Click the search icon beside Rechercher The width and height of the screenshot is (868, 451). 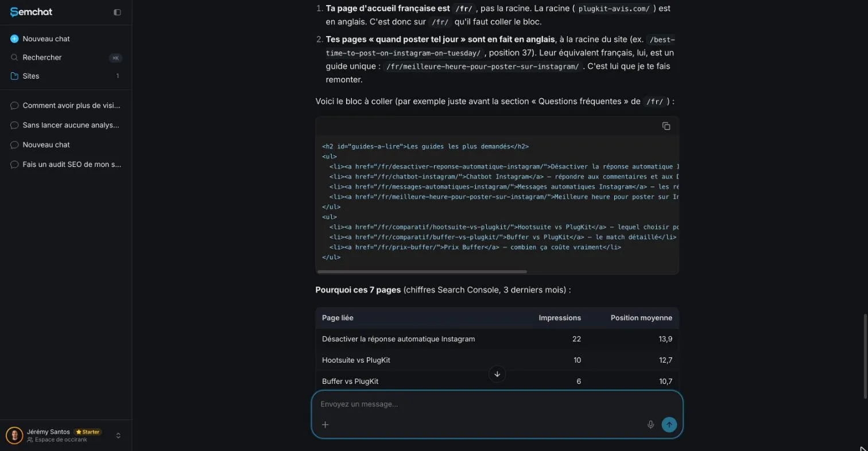(x=14, y=57)
